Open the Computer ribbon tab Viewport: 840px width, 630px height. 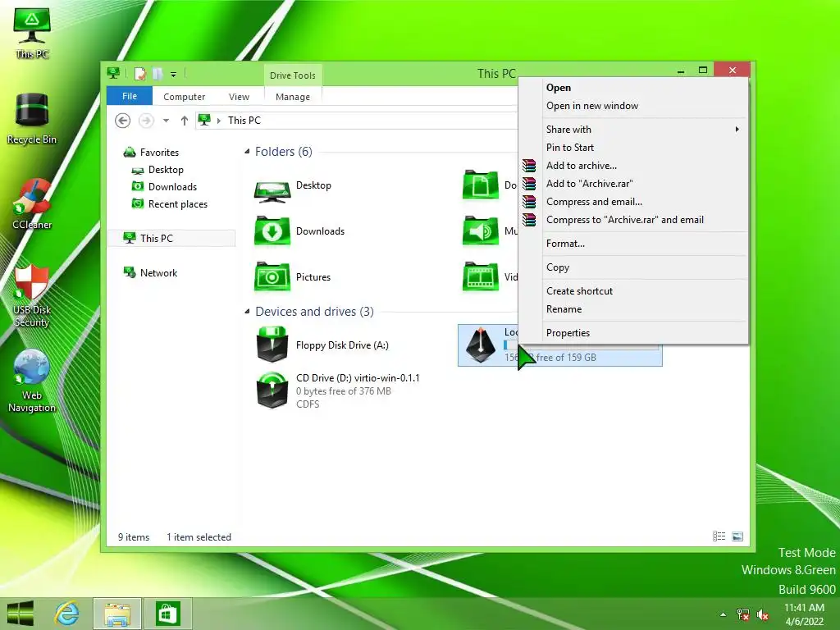185,97
